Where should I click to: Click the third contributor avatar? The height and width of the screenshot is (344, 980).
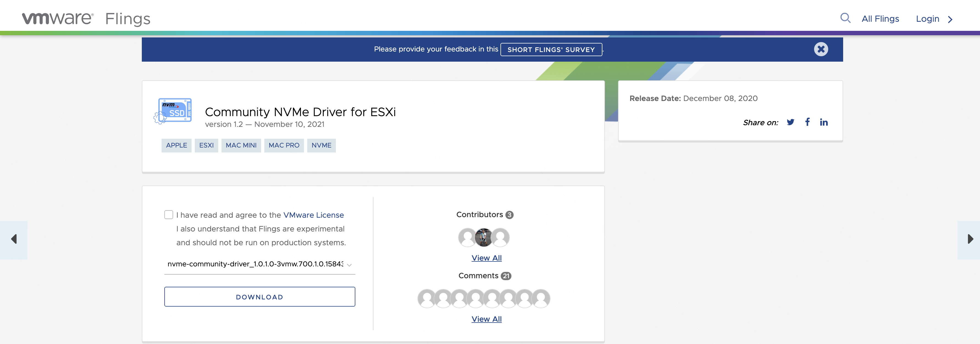tap(500, 237)
